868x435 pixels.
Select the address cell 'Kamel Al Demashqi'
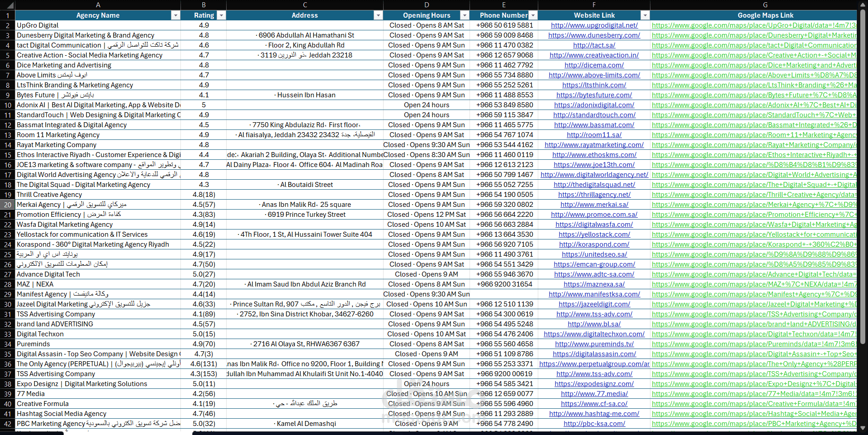(x=305, y=424)
